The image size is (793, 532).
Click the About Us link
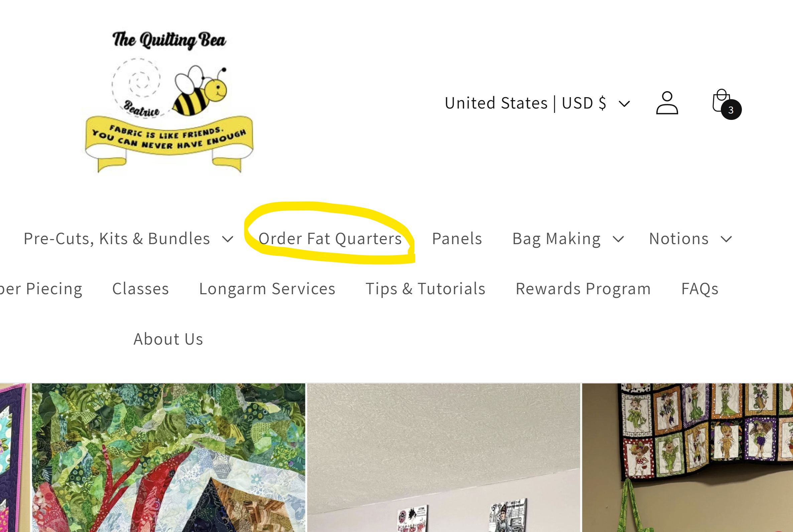[168, 338]
